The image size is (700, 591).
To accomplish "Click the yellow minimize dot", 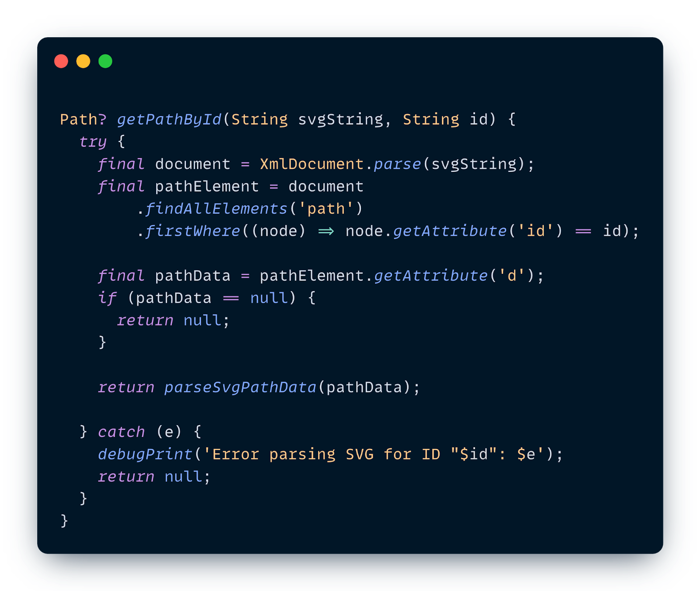I will (x=83, y=61).
